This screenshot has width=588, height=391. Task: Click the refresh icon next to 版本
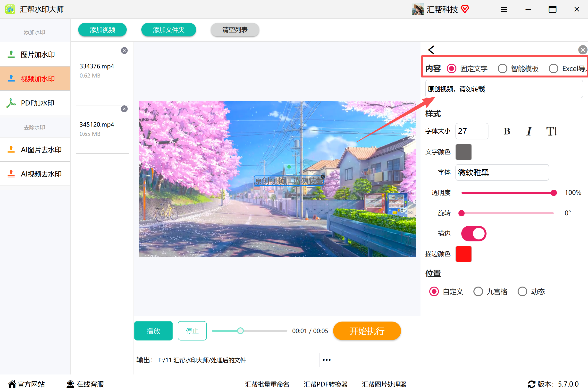tap(531, 384)
